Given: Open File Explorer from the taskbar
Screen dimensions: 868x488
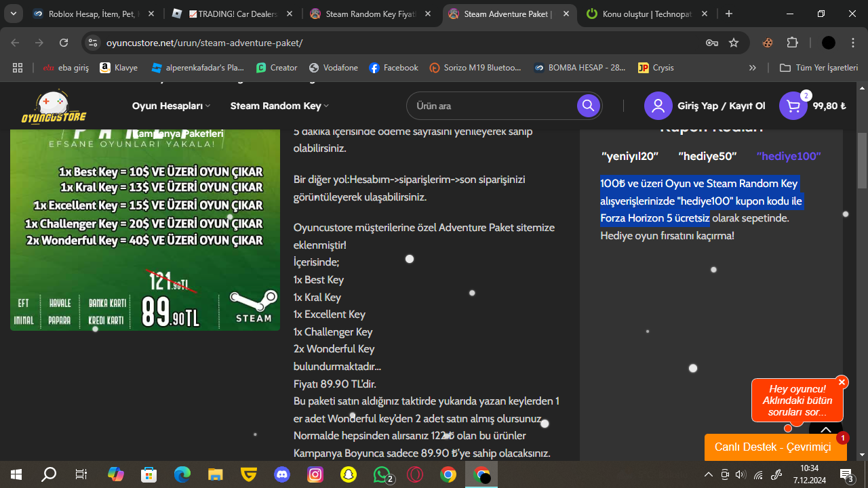Looking at the screenshot, I should [215, 474].
